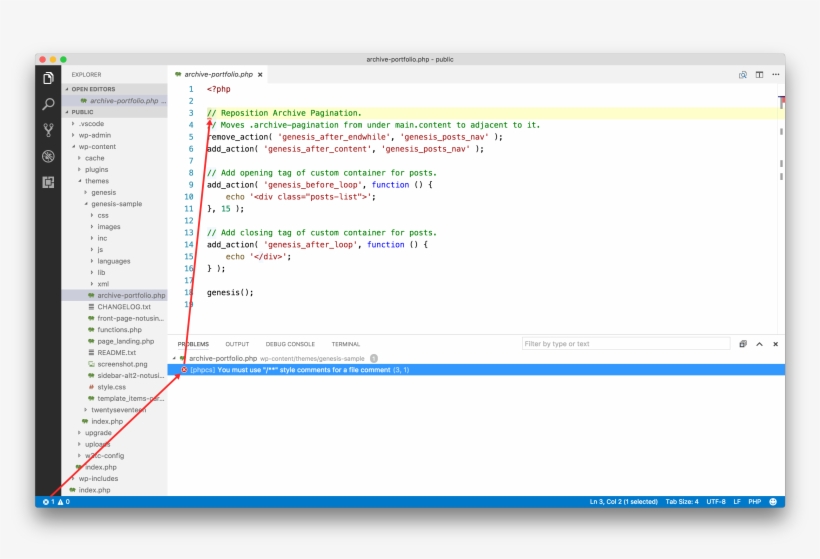
Task: Collapse the PUBLIC folder section
Action: pos(114,112)
